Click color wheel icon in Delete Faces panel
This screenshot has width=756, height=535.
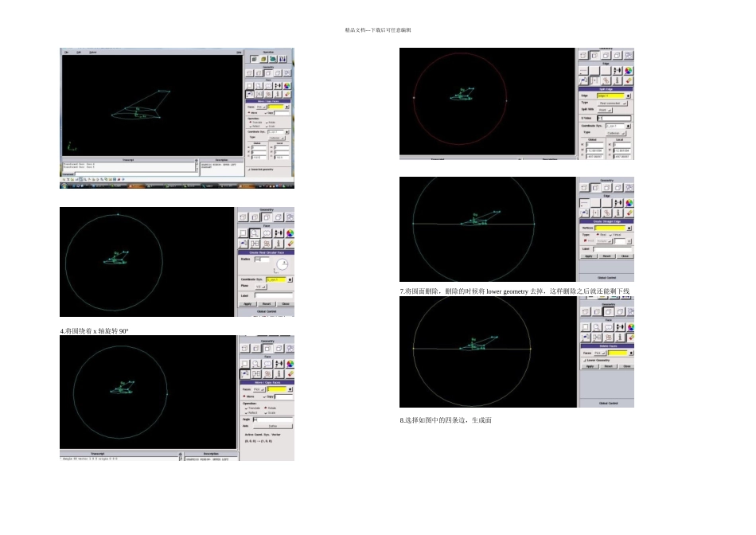tap(630, 326)
